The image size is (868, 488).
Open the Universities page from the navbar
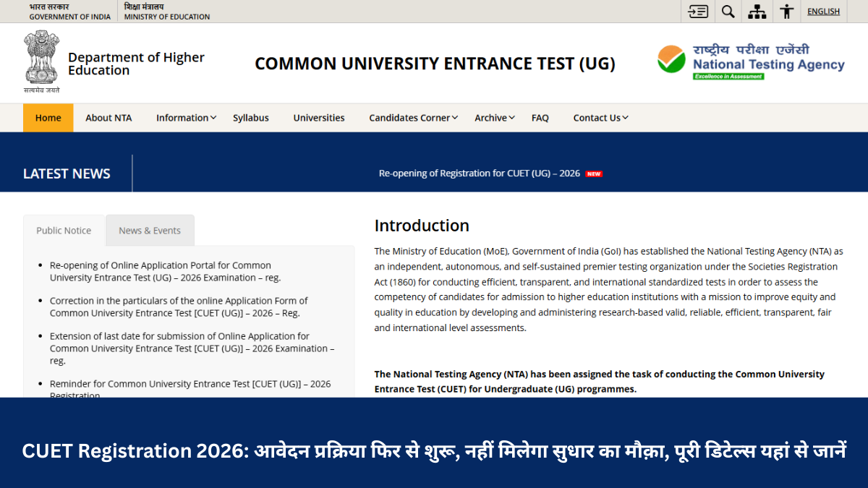(x=319, y=117)
